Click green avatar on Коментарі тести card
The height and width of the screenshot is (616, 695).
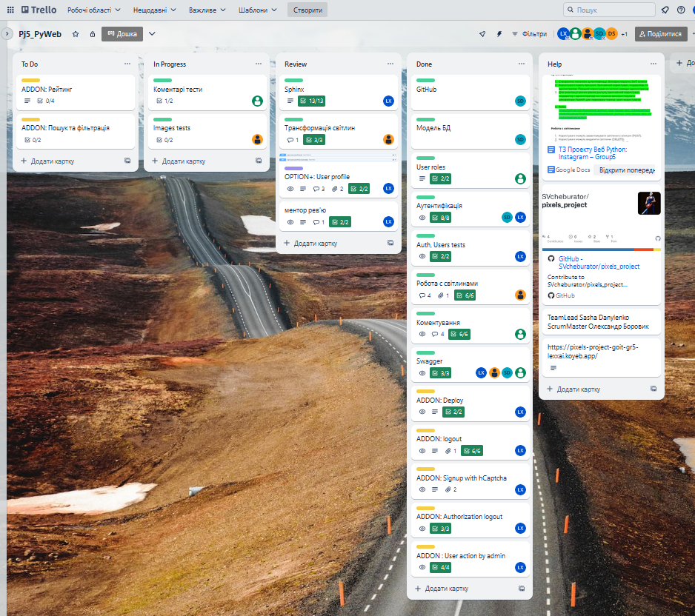point(257,101)
